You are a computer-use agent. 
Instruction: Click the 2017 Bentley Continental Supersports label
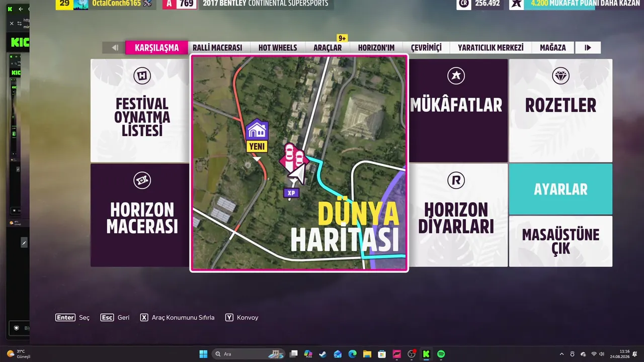pyautogui.click(x=265, y=4)
